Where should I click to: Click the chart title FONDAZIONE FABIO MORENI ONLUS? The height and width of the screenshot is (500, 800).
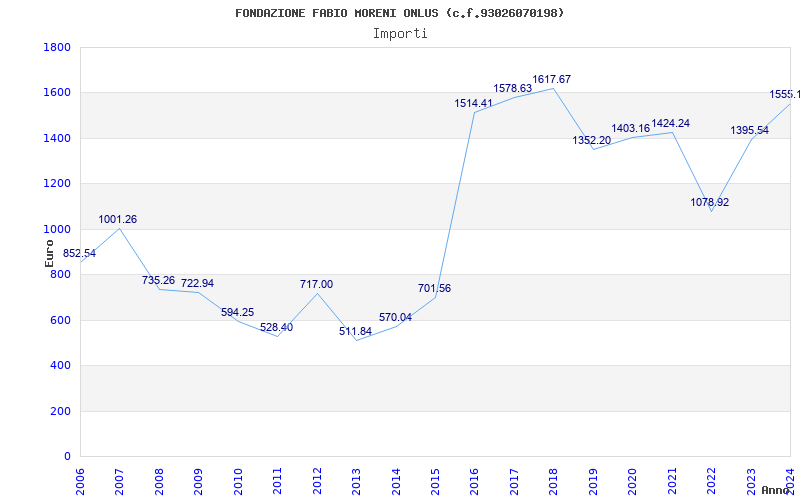[399, 13]
